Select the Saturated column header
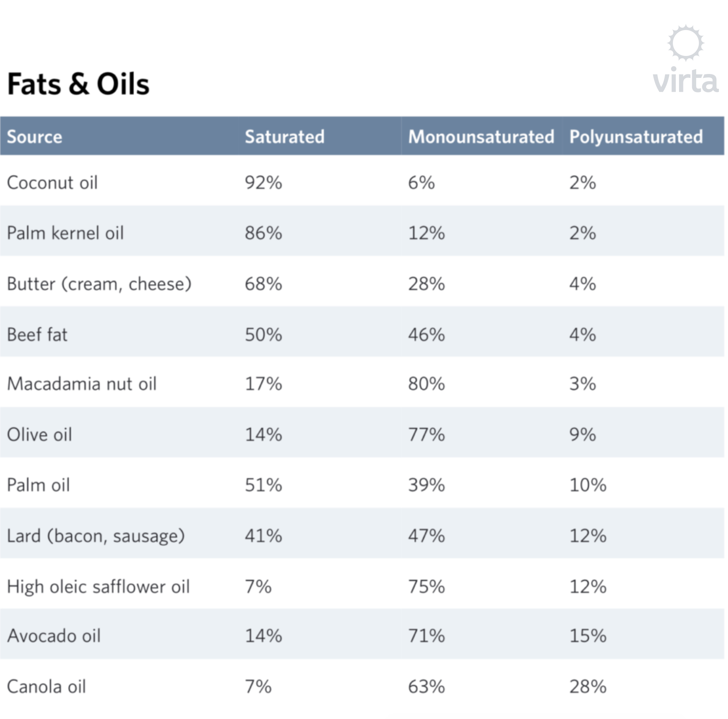The image size is (728, 719). [x=284, y=136]
